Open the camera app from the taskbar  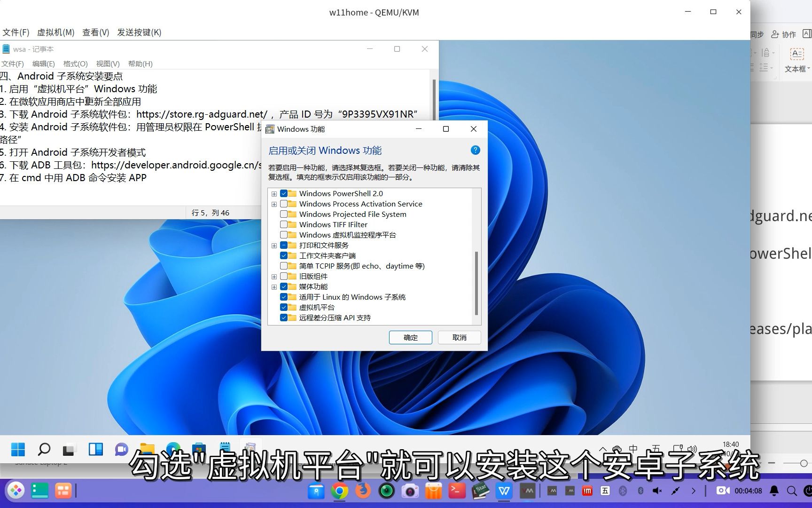(410, 491)
